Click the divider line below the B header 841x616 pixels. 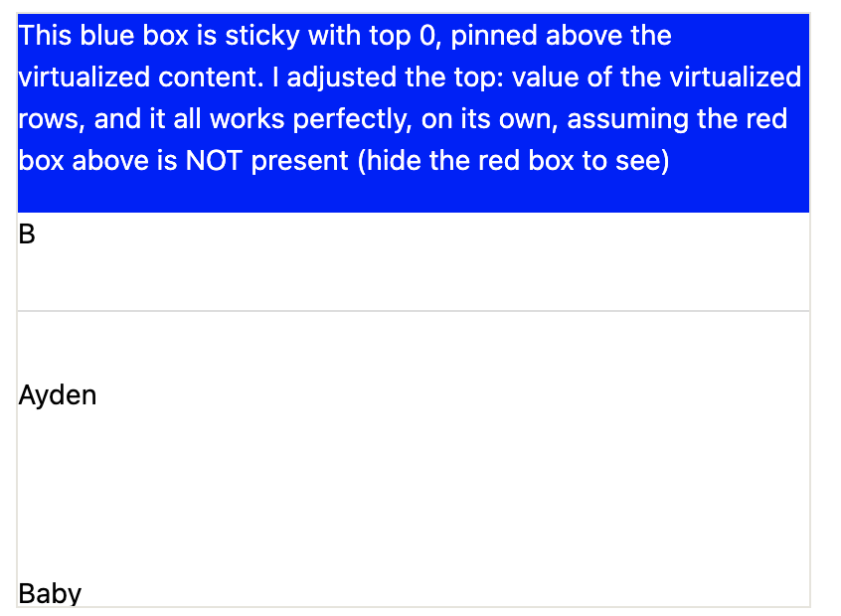tap(413, 310)
